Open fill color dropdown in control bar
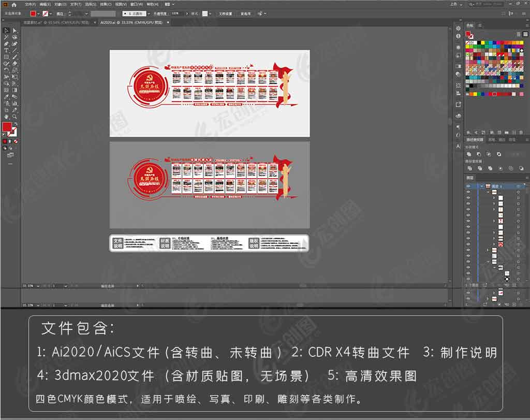 [x=38, y=14]
